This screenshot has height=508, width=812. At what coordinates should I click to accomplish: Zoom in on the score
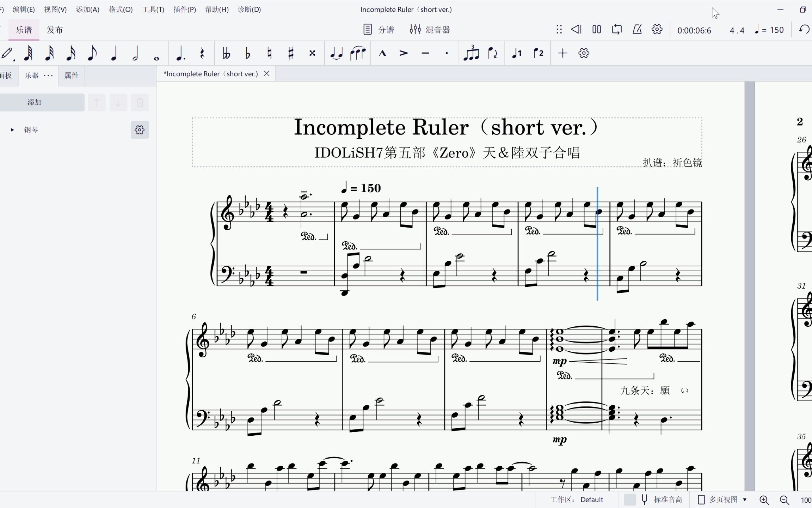(x=764, y=500)
